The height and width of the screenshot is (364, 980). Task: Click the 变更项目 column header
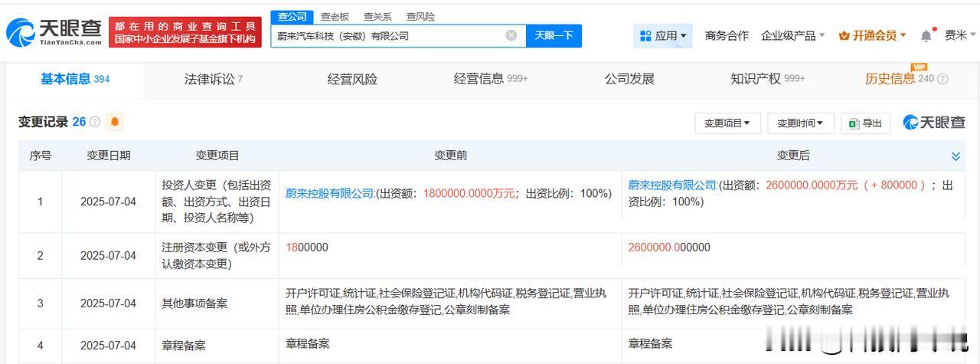217,156
